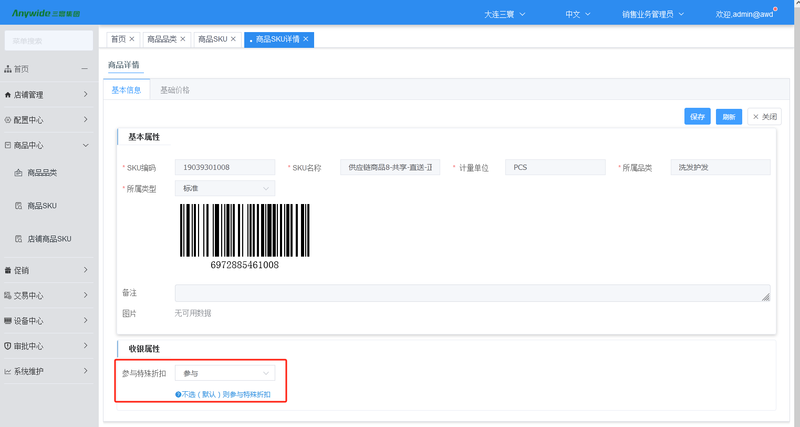Click 欢迎,admin@awd user link

[x=744, y=14]
